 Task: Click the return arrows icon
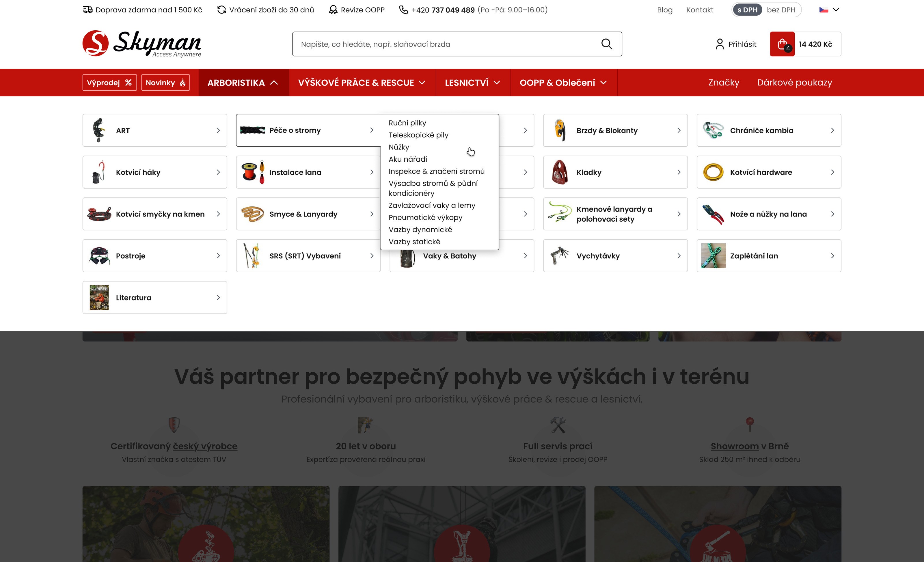[x=221, y=10]
